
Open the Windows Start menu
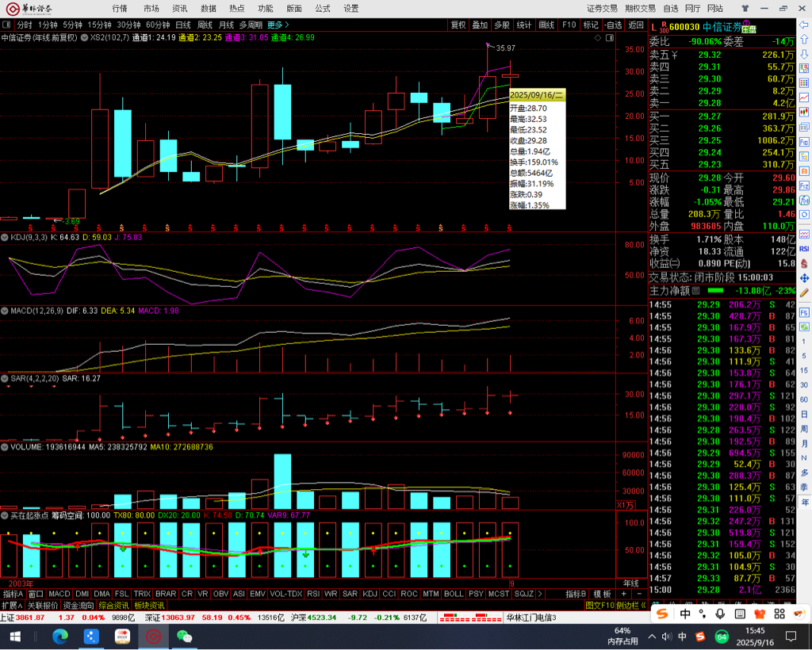click(x=15, y=637)
